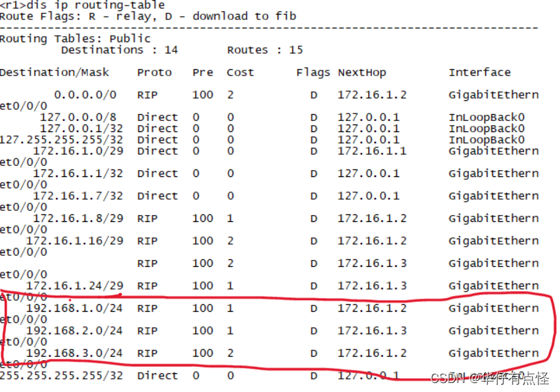Click the 'Routing Tables: Public' heading
This screenshot has height=392, width=560.
75,39
